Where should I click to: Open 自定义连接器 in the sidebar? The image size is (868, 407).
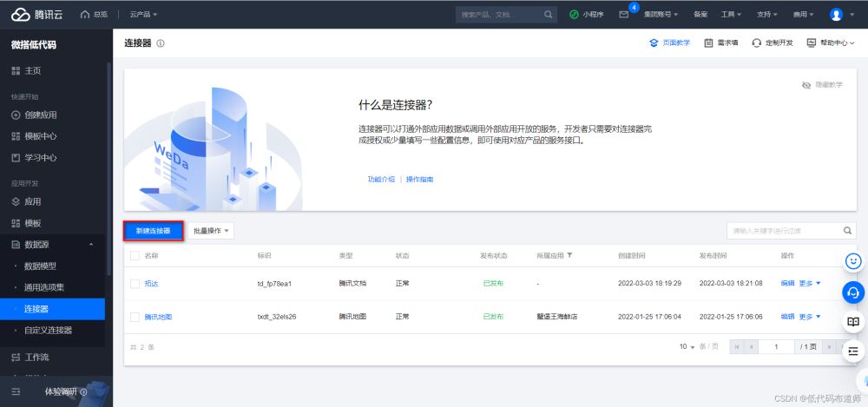48,330
